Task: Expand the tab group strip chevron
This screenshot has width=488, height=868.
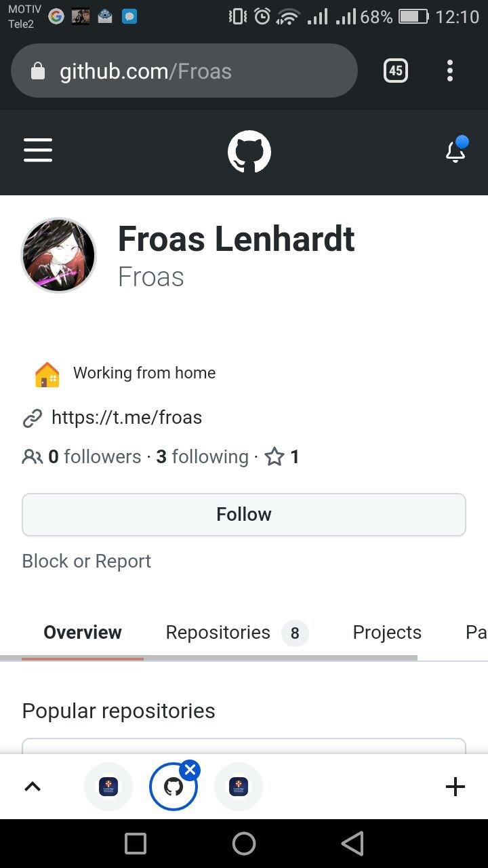Action: click(x=33, y=787)
